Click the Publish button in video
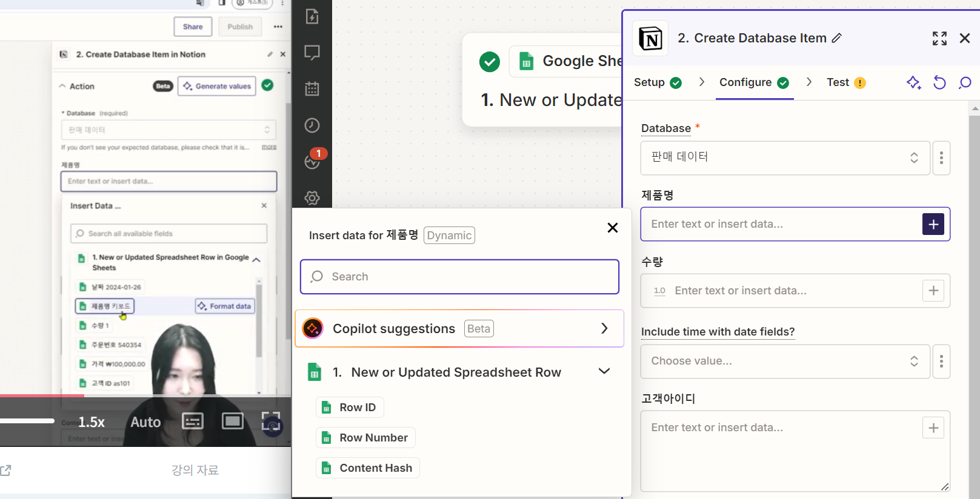Screen dimensions: 980x499 [x=240, y=27]
